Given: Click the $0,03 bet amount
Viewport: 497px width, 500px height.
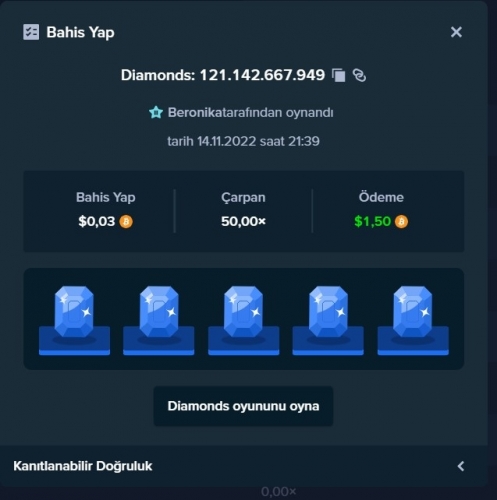Looking at the screenshot, I should (97, 221).
